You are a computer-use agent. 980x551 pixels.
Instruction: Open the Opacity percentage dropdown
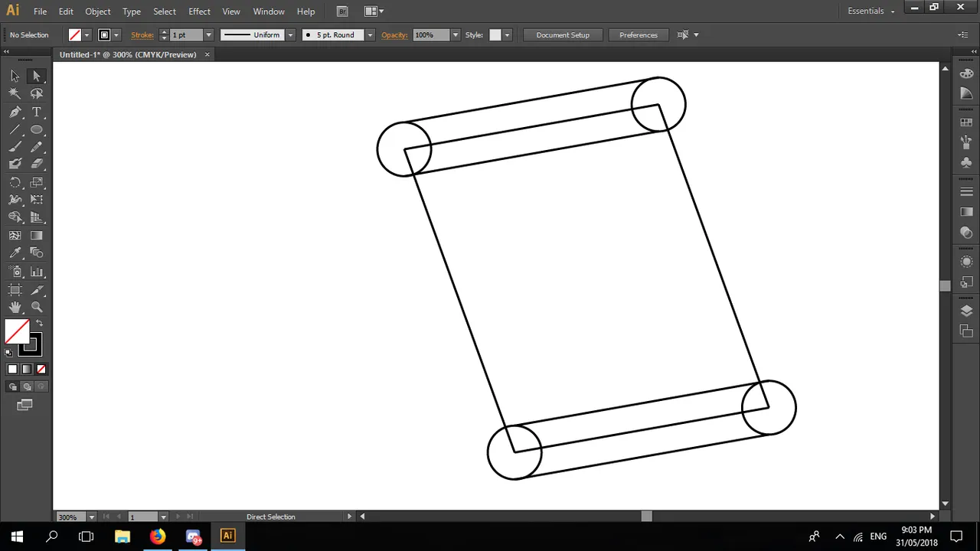[456, 35]
